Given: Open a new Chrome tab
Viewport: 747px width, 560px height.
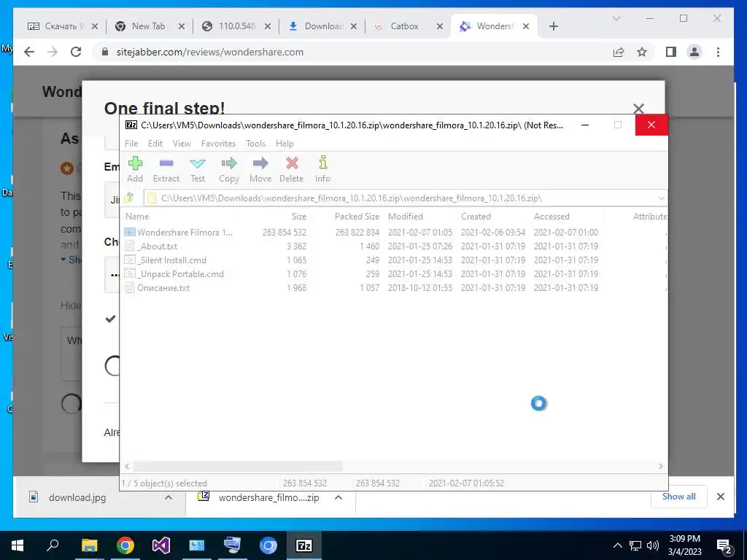Looking at the screenshot, I should (553, 26).
